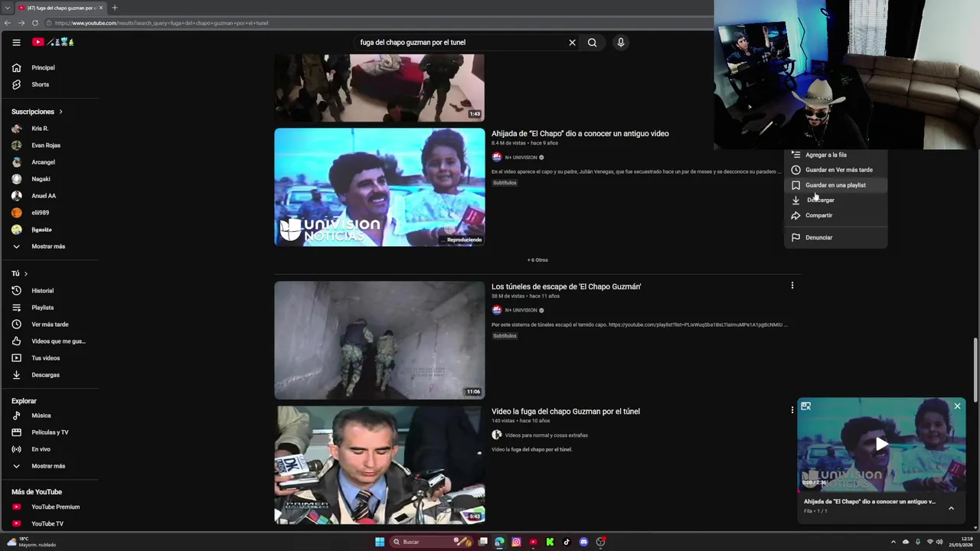Open N+ UNIVISION channel under Ahijada video

(x=521, y=158)
